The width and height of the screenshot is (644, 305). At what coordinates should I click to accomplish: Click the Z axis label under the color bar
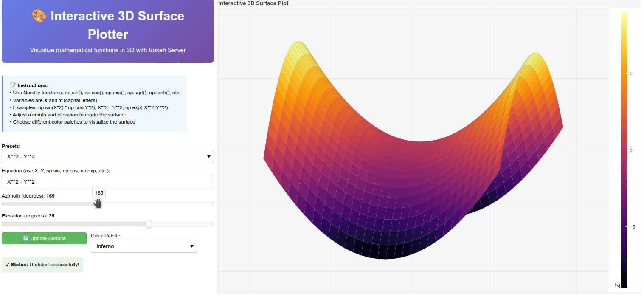click(617, 285)
